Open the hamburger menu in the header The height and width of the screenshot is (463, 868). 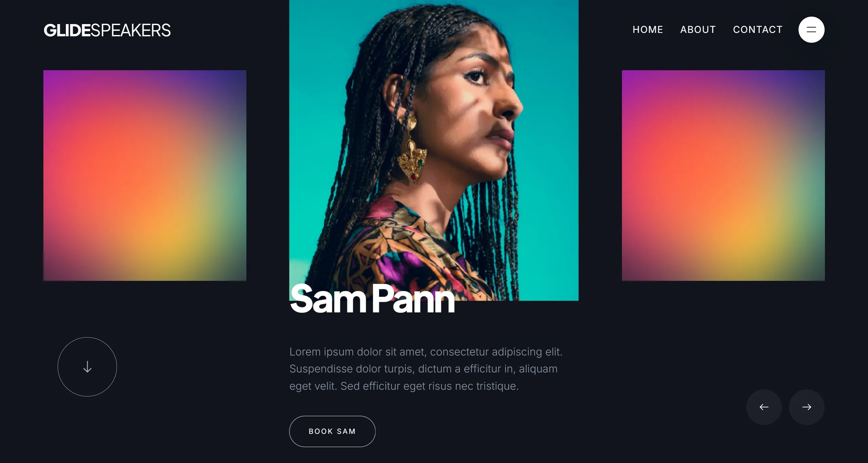point(811,30)
